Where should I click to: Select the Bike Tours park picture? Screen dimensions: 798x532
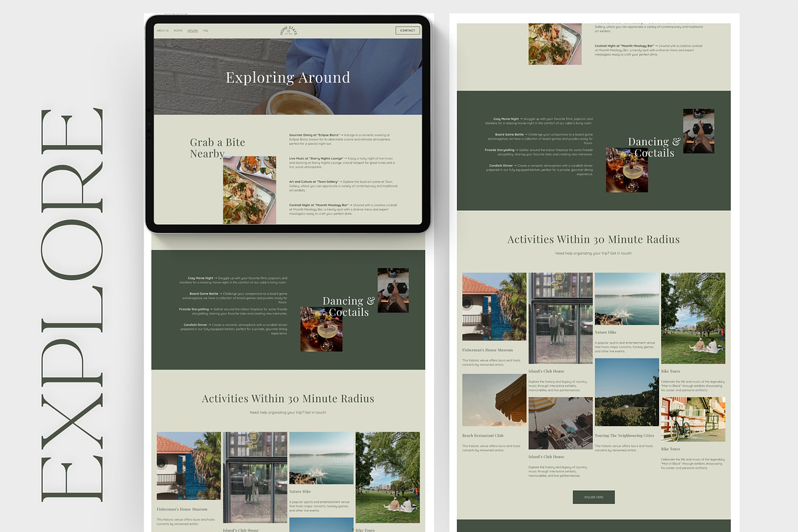694,317
